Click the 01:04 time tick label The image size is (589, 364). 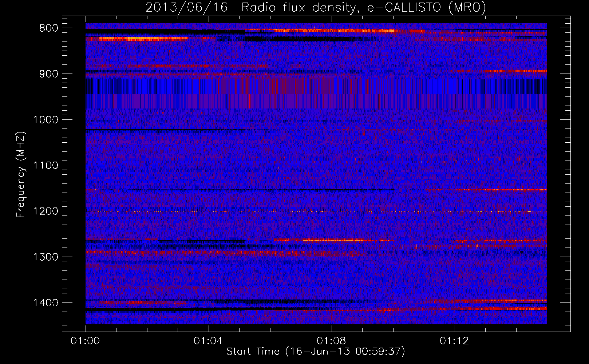(x=208, y=341)
